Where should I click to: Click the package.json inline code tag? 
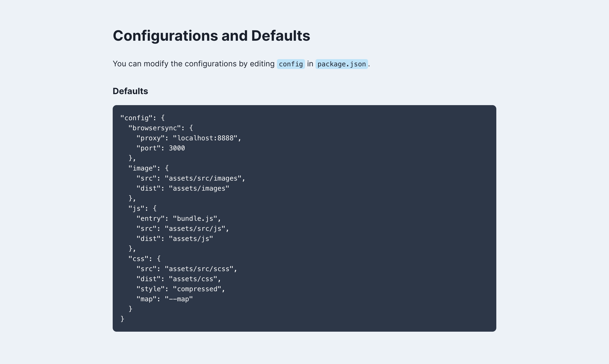click(341, 64)
